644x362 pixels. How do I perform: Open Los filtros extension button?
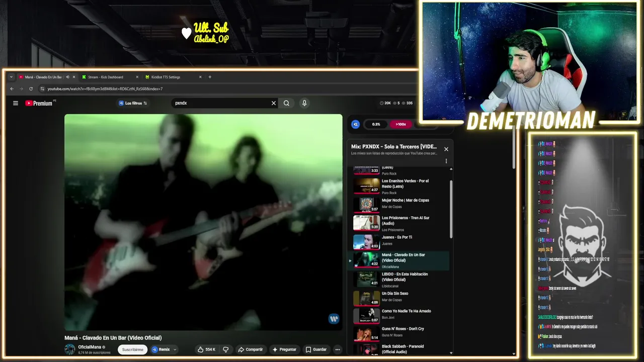(x=133, y=103)
